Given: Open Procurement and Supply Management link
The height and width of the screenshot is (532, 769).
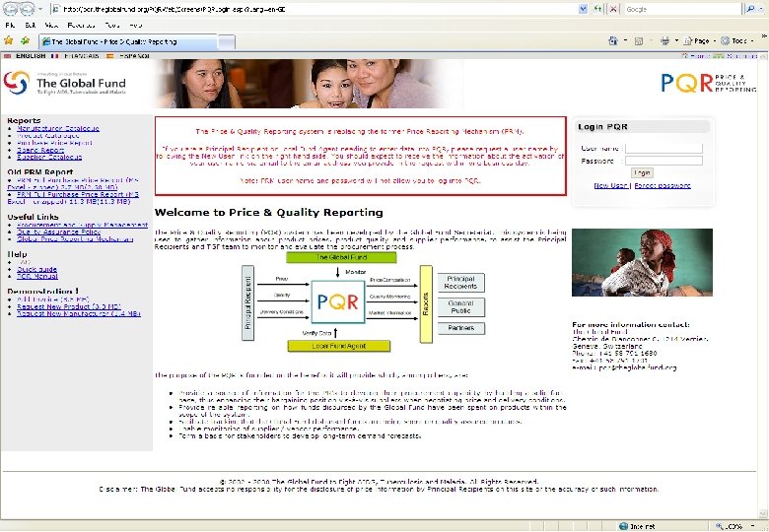Looking at the screenshot, I should [82, 225].
